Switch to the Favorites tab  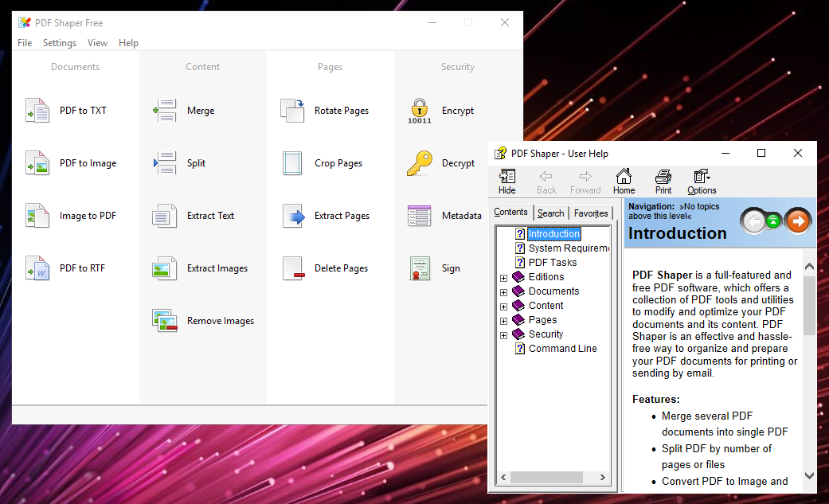pyautogui.click(x=591, y=213)
